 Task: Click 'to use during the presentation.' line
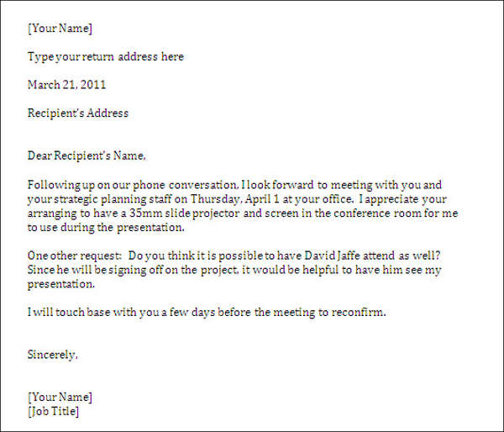[105, 227]
